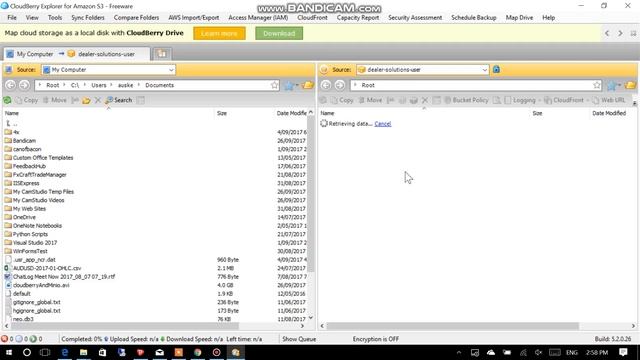Open Access Manager (IAM) menu
640x360 pixels.
[x=258, y=18]
